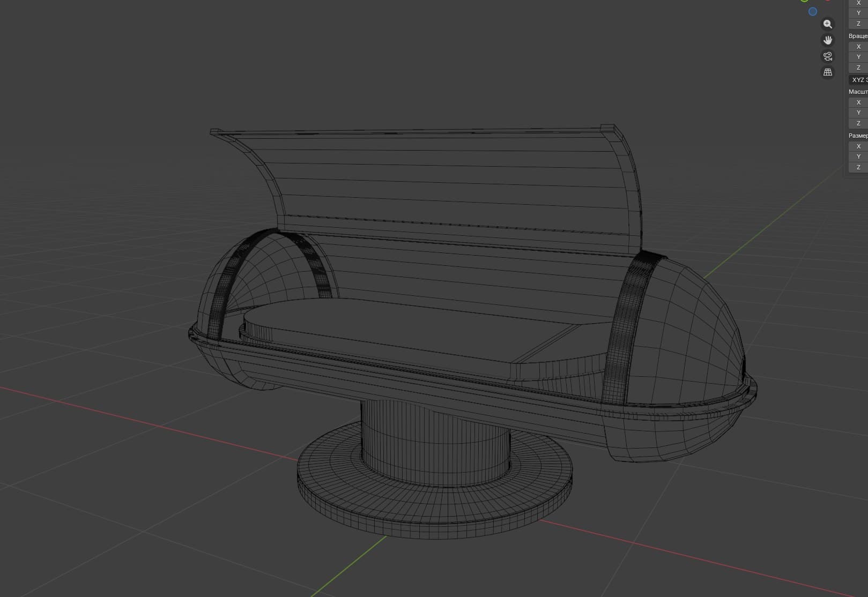868x597 pixels.
Task: Click the dimensions X field
Action: pyautogui.click(x=858, y=146)
